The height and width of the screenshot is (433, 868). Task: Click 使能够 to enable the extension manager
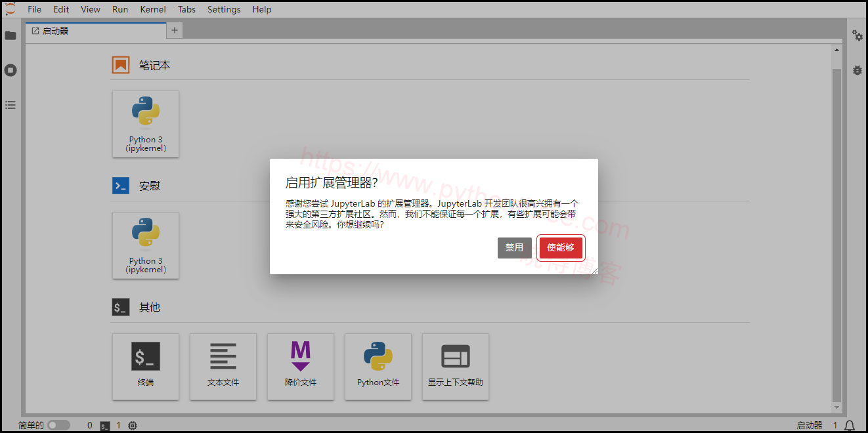point(561,247)
